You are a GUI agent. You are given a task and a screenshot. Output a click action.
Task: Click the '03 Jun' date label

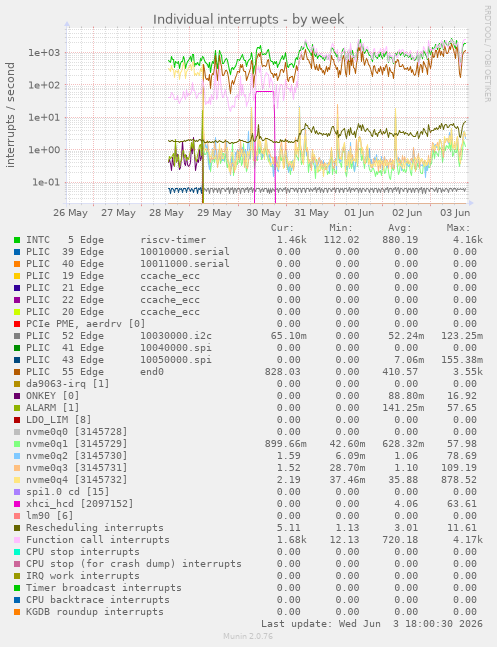pyautogui.click(x=455, y=213)
